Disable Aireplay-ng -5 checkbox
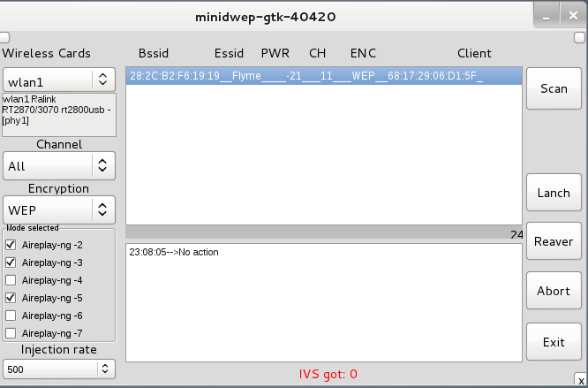 point(11,298)
